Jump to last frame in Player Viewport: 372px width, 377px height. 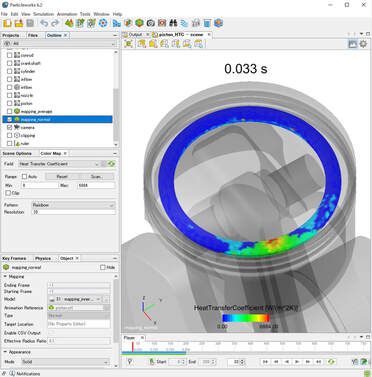319,362
